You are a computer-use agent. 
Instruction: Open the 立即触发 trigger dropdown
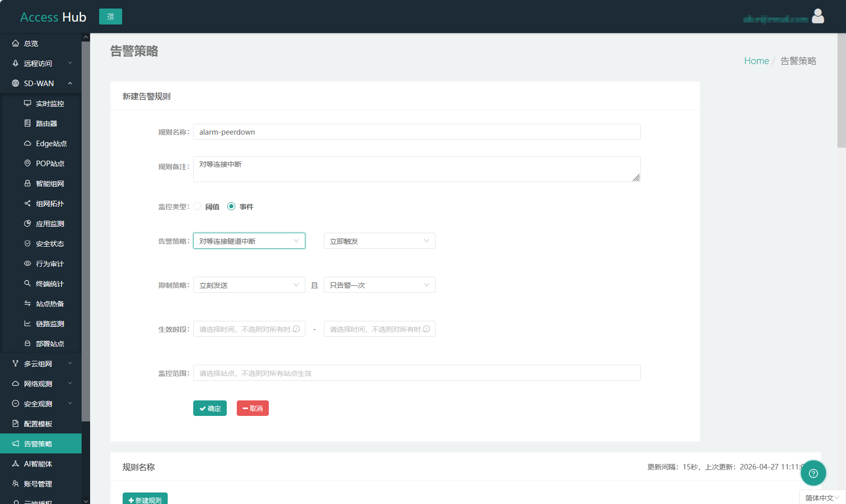[x=379, y=241]
